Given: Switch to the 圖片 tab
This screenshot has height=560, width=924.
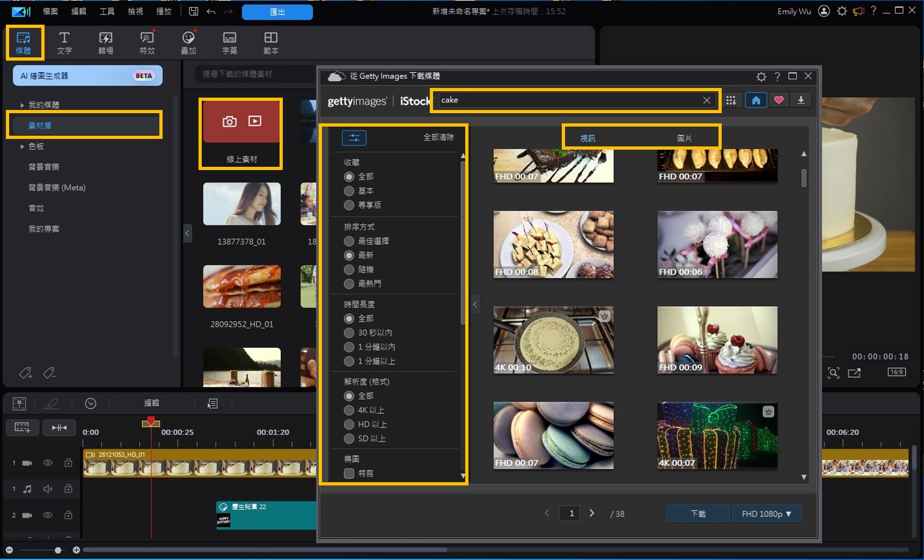Looking at the screenshot, I should [684, 138].
